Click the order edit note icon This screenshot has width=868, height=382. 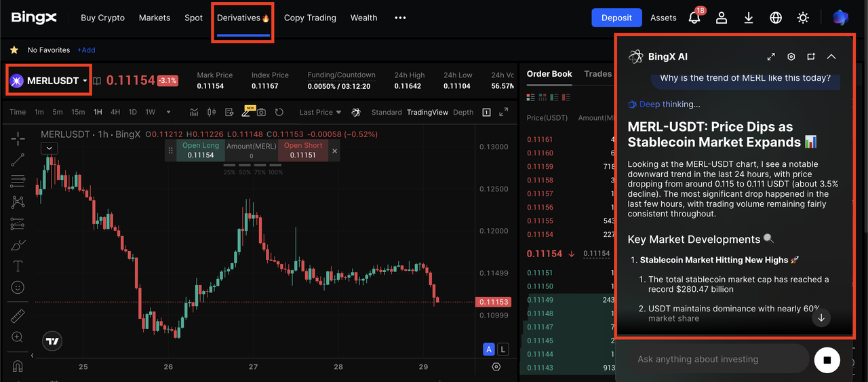229,112
